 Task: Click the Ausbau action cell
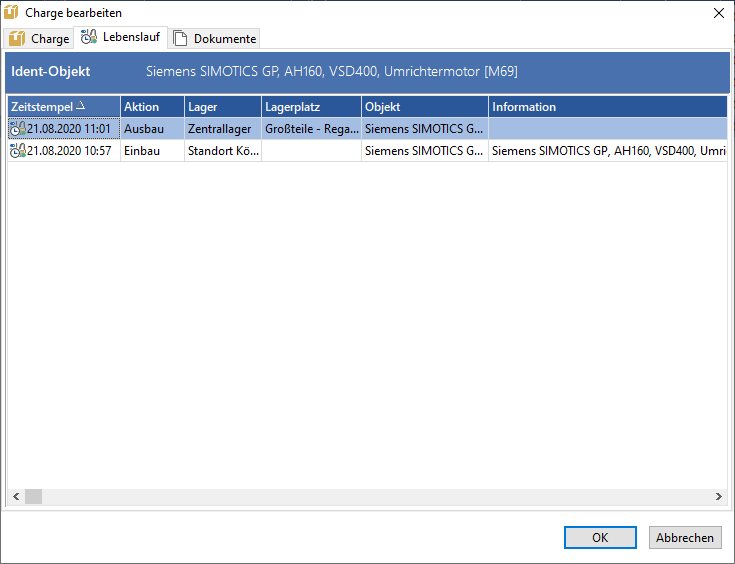pos(152,129)
